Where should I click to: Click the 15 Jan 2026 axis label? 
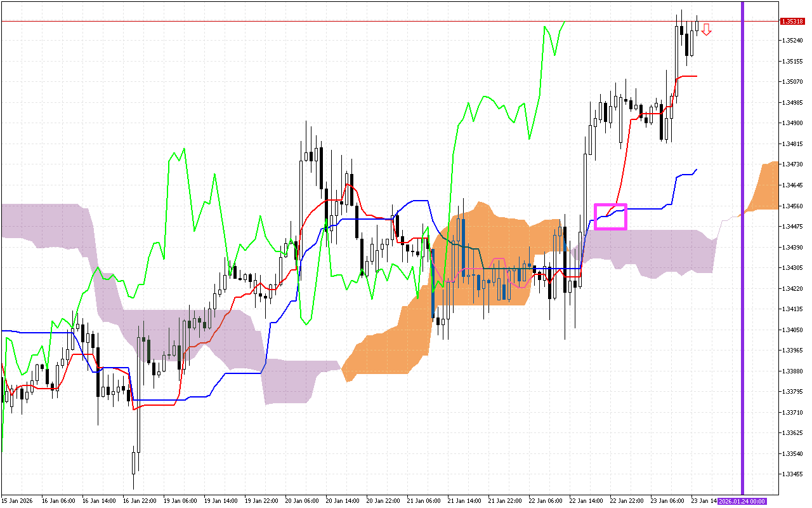17,500
